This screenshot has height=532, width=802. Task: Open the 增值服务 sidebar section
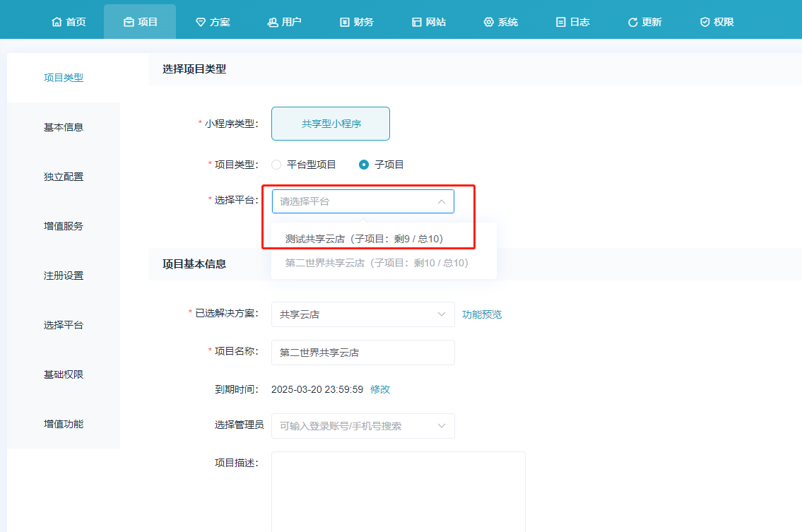coord(64,226)
